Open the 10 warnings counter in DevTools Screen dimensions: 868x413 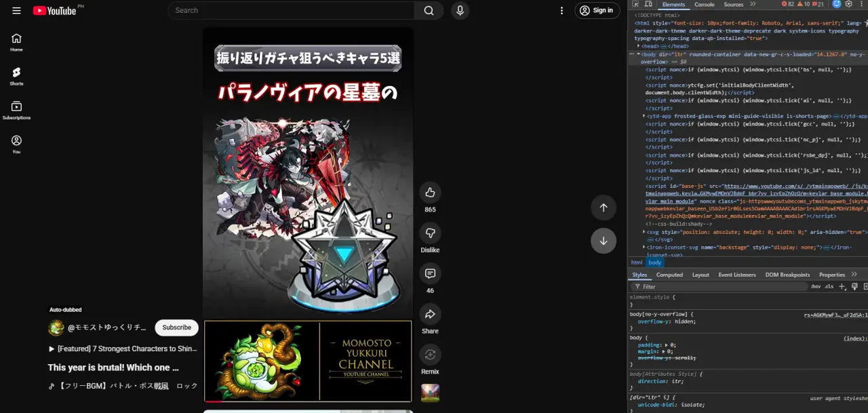pos(804,4)
